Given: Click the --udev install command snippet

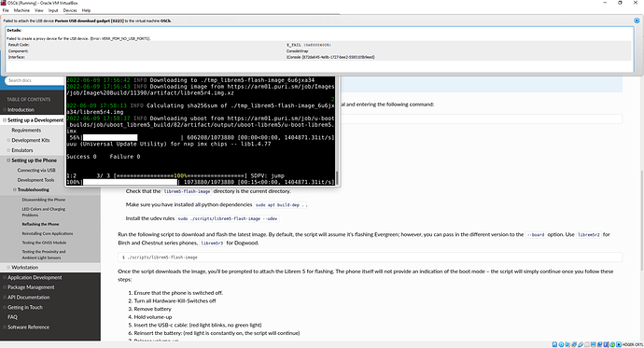Looking at the screenshot, I should coord(228,218).
